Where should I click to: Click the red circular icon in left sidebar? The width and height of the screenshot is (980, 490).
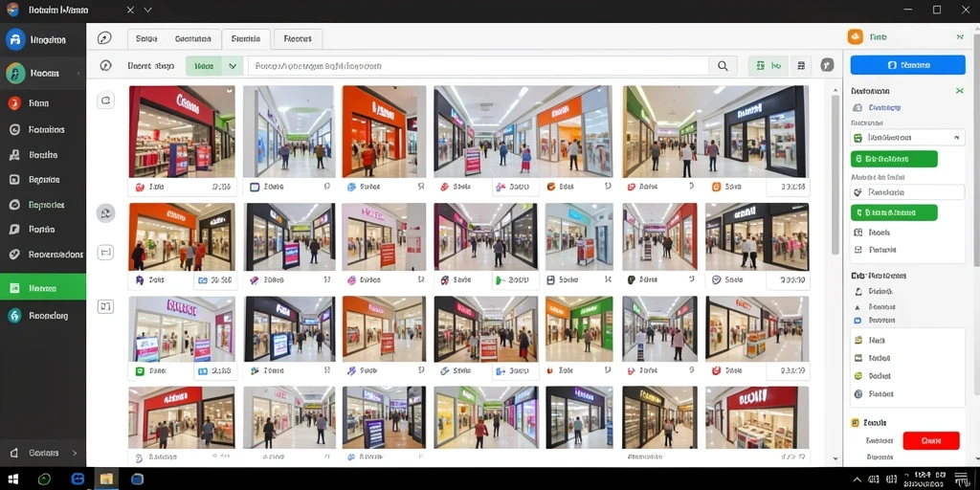coord(14,103)
